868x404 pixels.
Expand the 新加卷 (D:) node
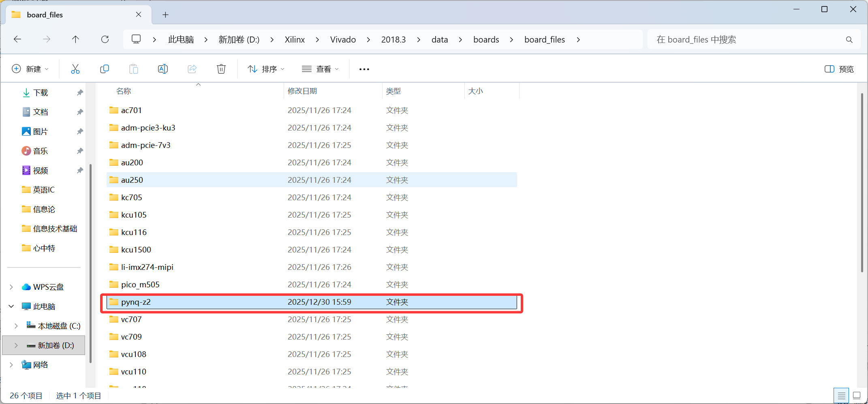pos(16,345)
